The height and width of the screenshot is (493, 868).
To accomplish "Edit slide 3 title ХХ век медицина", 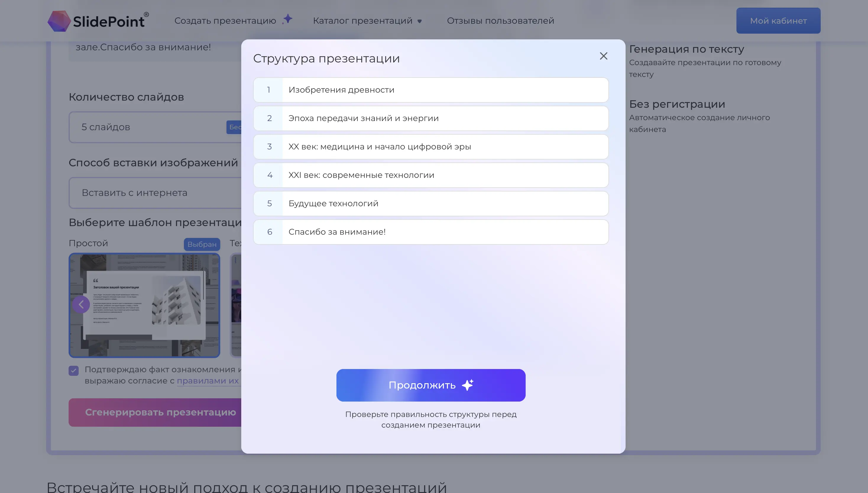I will click(379, 146).
